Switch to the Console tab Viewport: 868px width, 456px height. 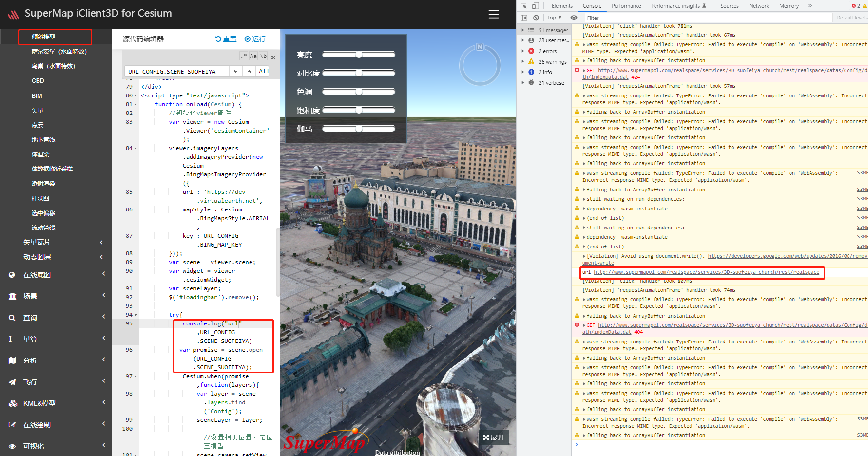tap(592, 6)
